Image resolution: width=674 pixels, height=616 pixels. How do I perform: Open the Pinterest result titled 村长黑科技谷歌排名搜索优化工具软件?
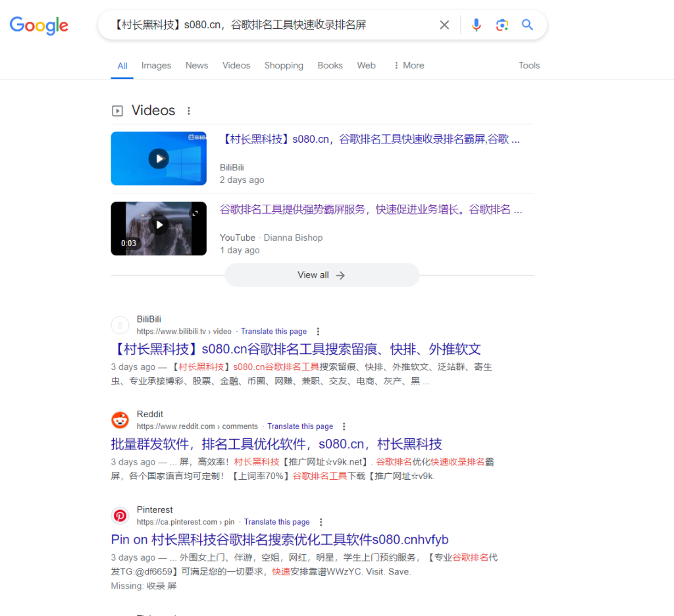(x=278, y=539)
